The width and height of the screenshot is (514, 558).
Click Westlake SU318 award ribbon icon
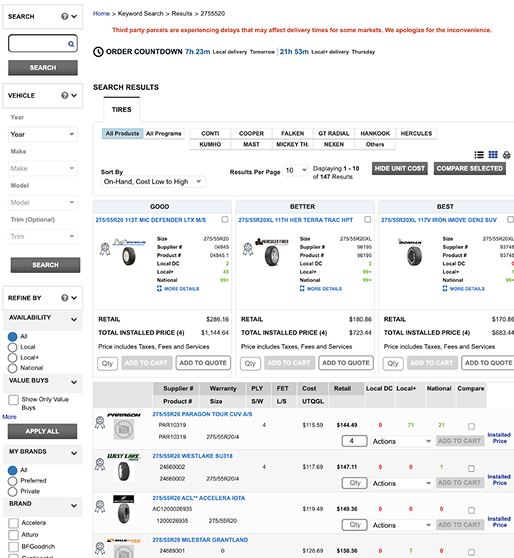(x=100, y=465)
